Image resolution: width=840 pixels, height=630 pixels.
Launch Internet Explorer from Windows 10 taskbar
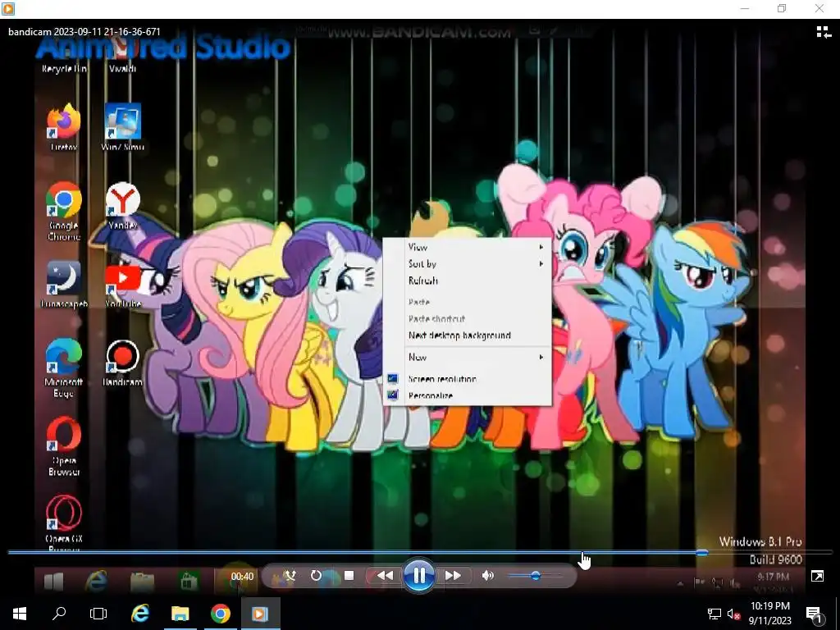pos(139,614)
